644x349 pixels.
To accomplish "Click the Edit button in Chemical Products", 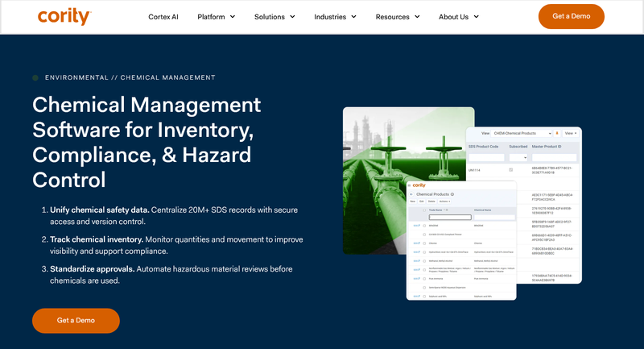I will click(x=421, y=202).
